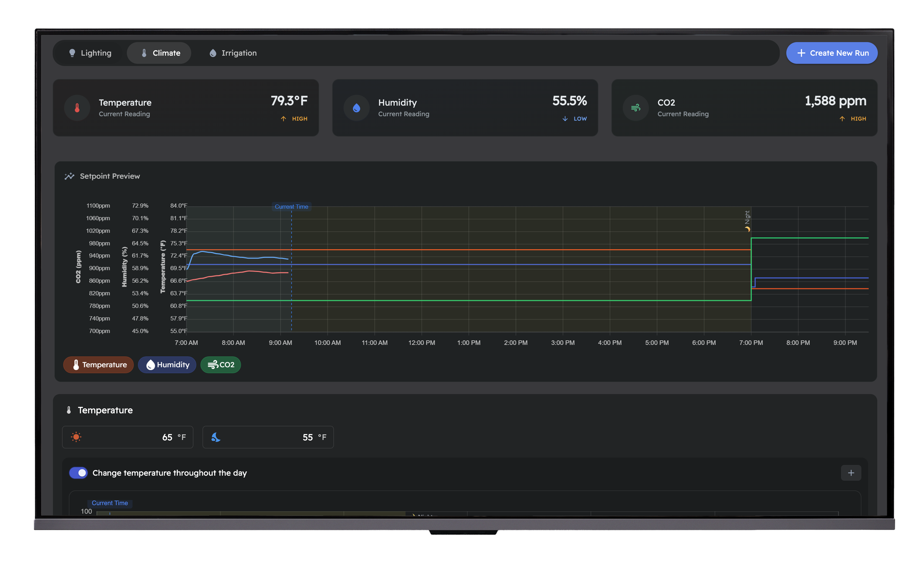Click the up arrow beside temperature HIGH status
The image size is (924, 570).
pos(284,119)
